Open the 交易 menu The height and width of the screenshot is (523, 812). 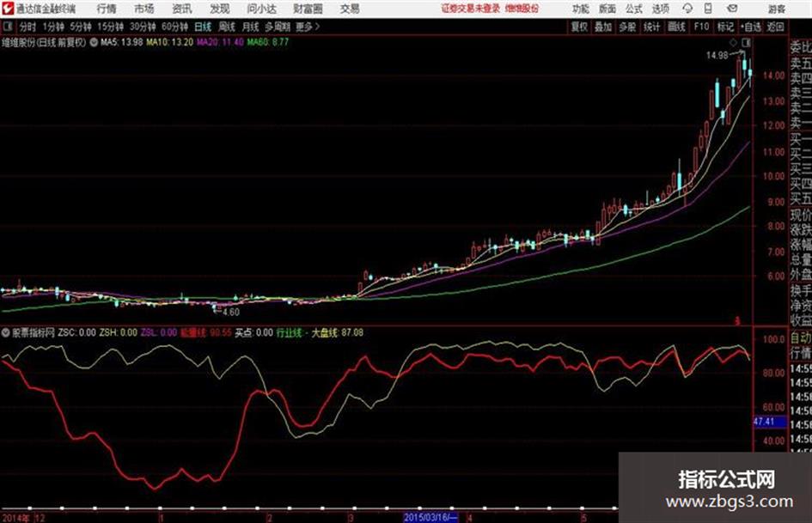click(x=350, y=9)
